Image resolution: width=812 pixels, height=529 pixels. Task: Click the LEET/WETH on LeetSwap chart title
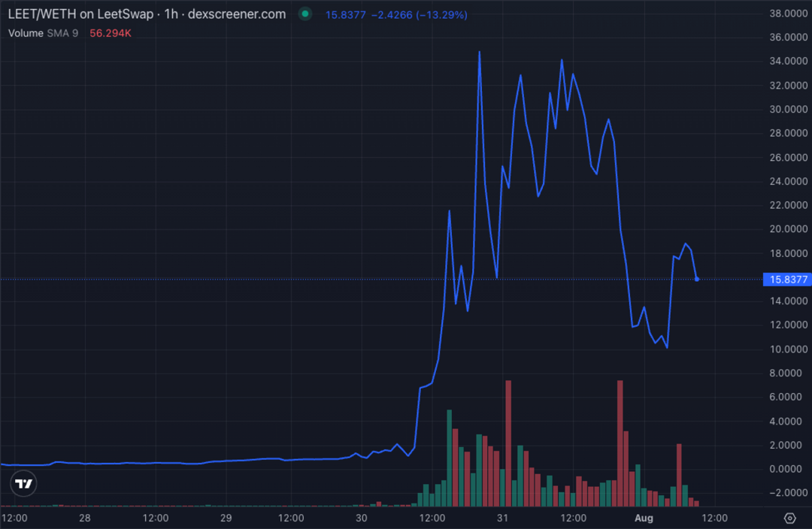147,14
